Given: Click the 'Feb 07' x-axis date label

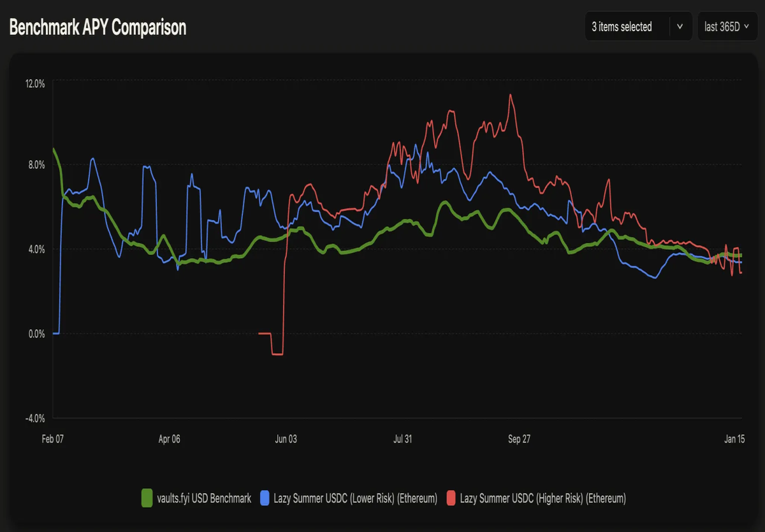Looking at the screenshot, I should tap(53, 439).
